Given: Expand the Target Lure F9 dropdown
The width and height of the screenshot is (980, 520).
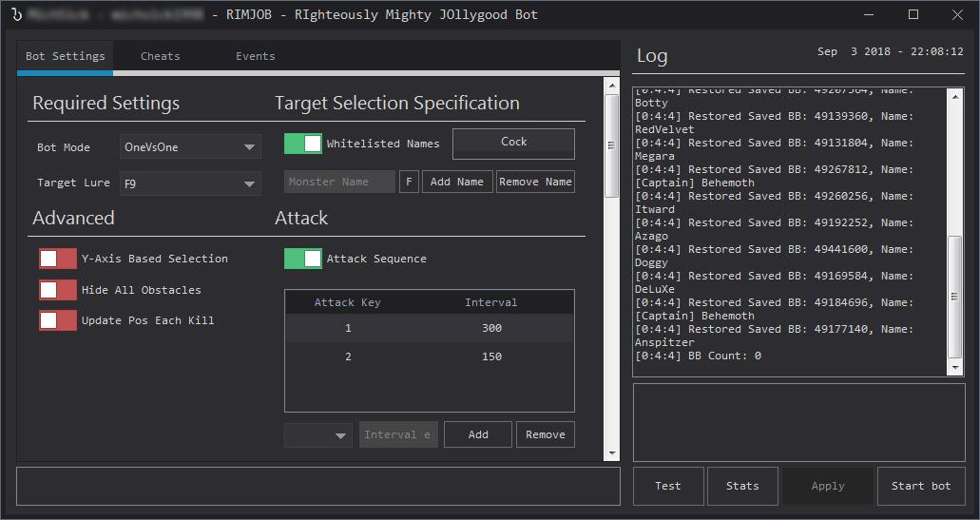Looking at the screenshot, I should pos(190,183).
